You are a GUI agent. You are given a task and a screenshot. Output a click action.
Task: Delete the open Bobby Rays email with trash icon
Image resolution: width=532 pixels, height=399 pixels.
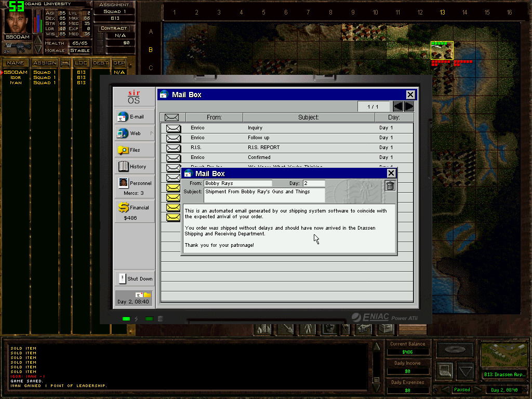[390, 186]
